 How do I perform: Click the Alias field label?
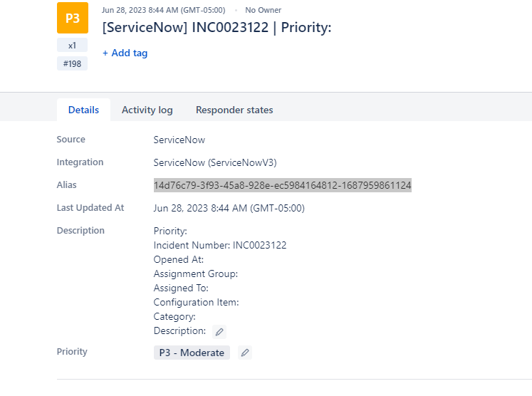66,185
